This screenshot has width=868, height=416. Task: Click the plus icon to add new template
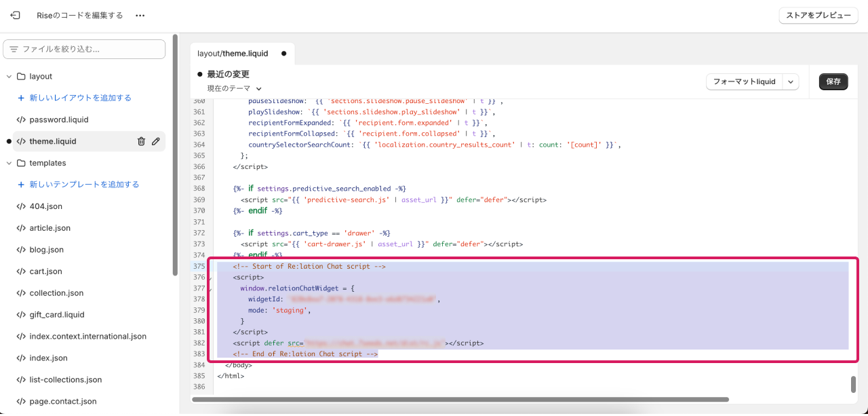20,185
